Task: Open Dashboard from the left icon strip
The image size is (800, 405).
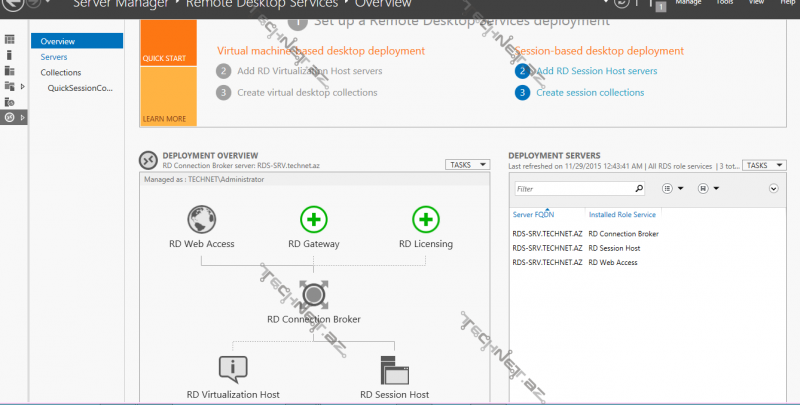Action: coord(10,39)
